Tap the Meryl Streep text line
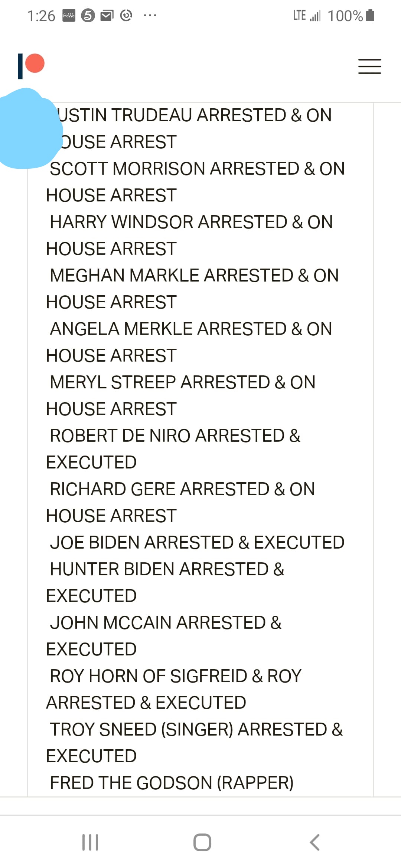401x868 pixels. click(183, 382)
